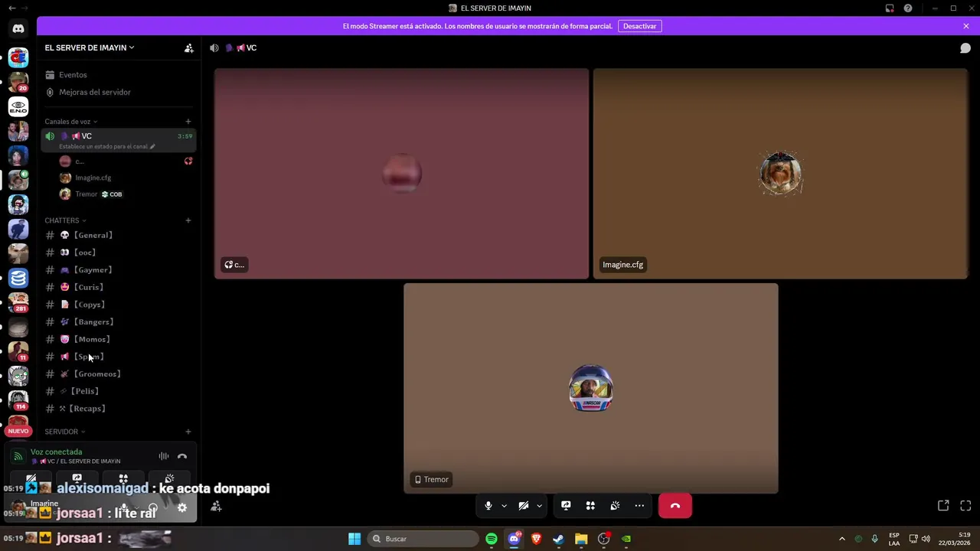This screenshot has height=551, width=980.
Task: Click the Buscar taskbar search field
Action: [423, 539]
